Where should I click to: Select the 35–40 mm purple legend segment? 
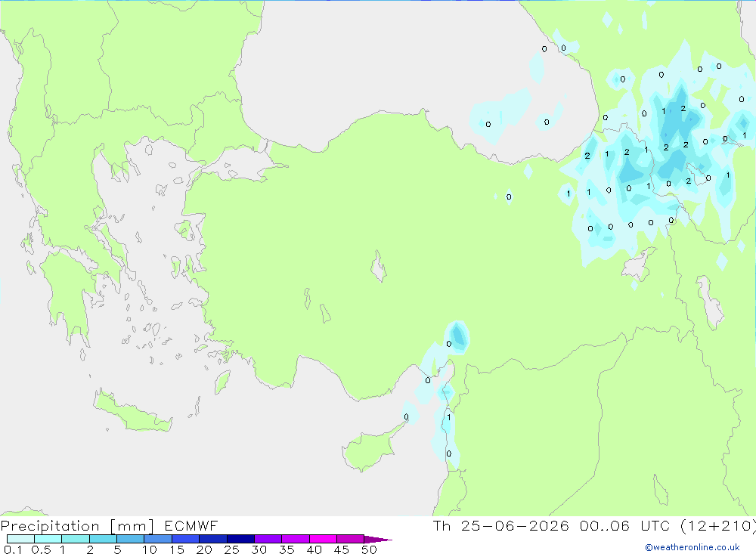[x=295, y=539]
